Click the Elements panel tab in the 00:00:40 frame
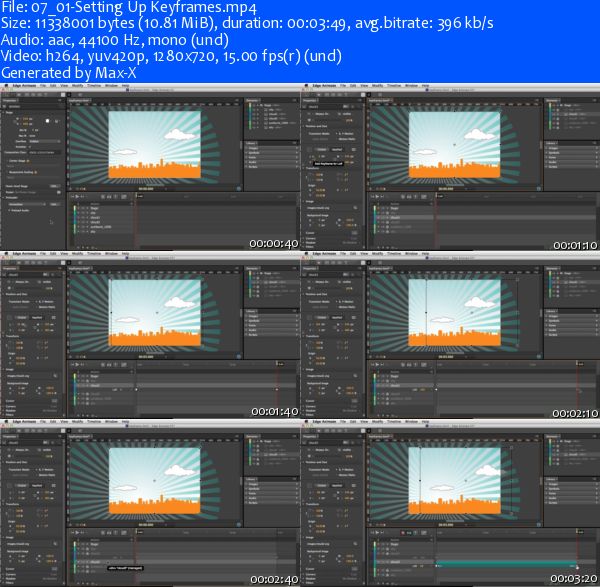 252,101
